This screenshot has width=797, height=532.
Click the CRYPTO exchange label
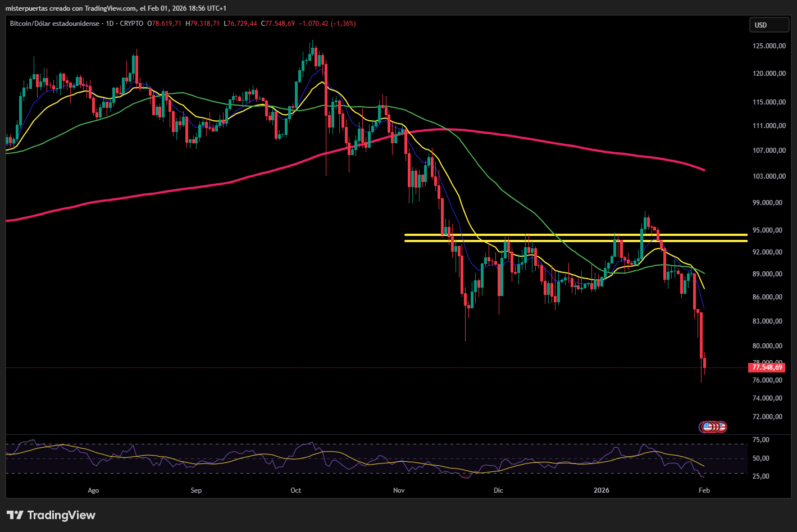[x=131, y=24]
